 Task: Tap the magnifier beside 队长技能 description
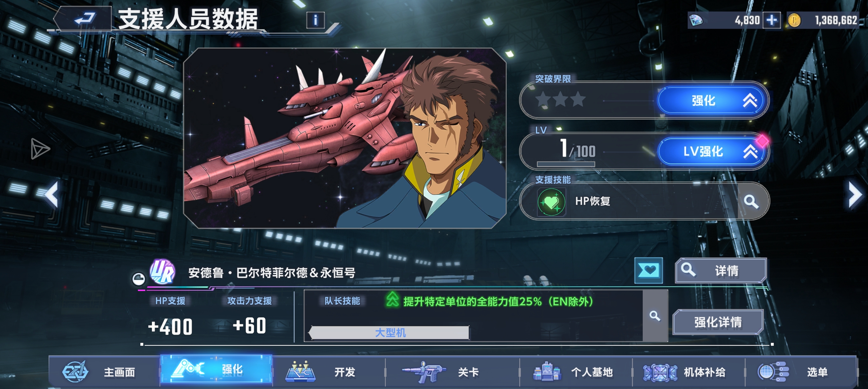[x=655, y=316]
